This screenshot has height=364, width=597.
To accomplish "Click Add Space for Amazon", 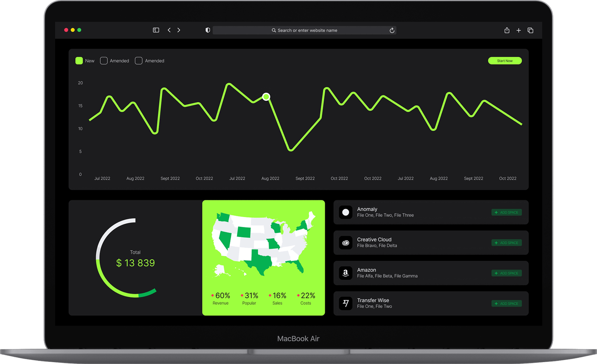I will click(506, 273).
